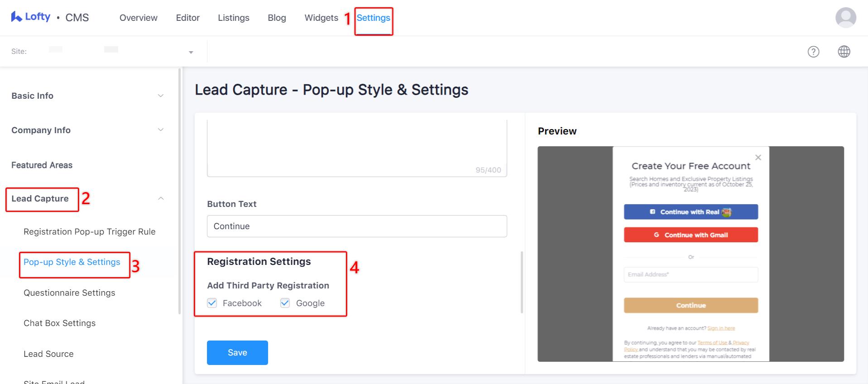The height and width of the screenshot is (384, 868).
Task: Click the Lofty logo
Action: tap(30, 17)
